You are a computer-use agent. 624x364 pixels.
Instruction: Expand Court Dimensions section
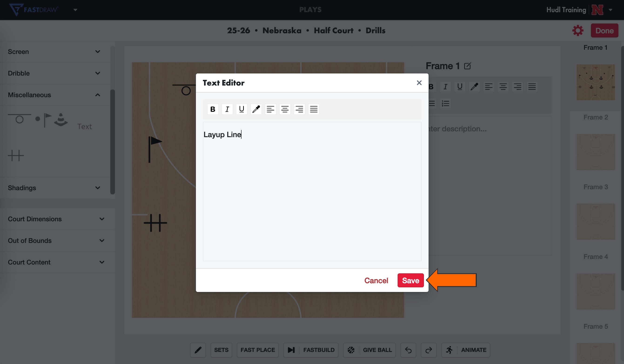[x=57, y=219]
